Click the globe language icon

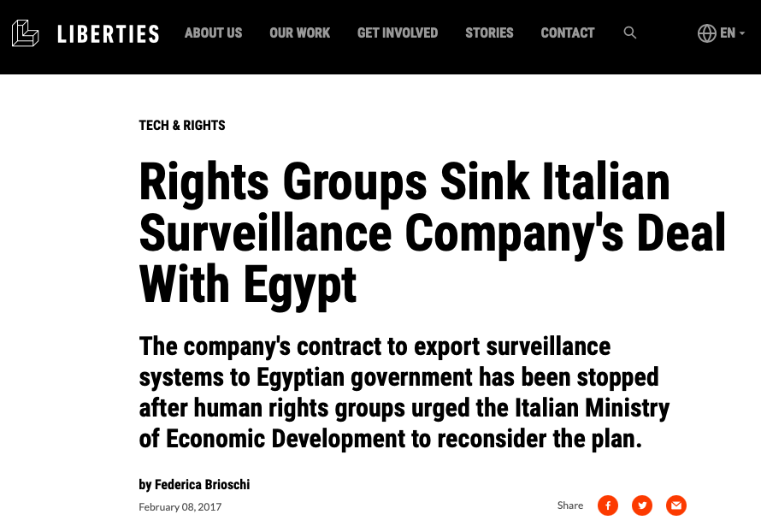(706, 33)
